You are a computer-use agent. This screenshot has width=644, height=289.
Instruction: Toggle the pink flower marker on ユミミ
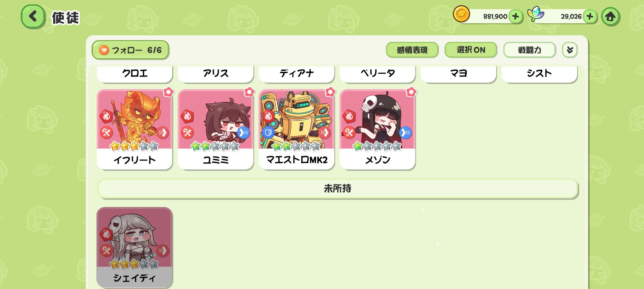pyautogui.click(x=249, y=92)
